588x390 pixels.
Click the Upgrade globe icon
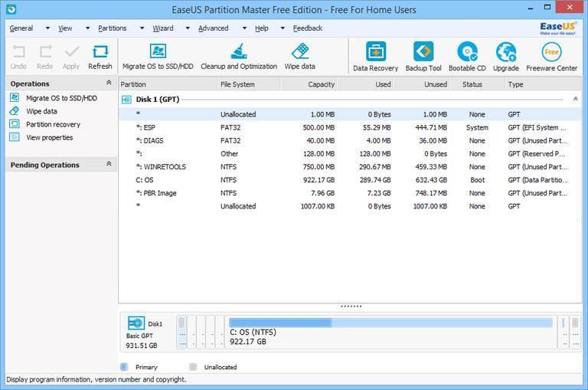coord(506,51)
